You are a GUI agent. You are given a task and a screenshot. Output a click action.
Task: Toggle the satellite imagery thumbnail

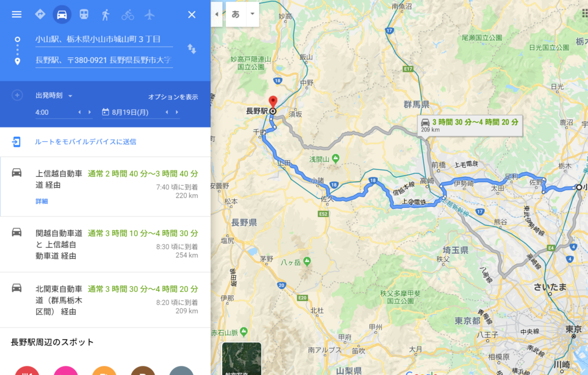point(242,359)
